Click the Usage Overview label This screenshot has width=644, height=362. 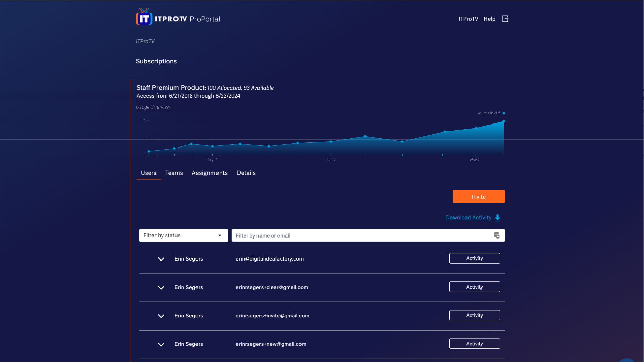point(153,107)
